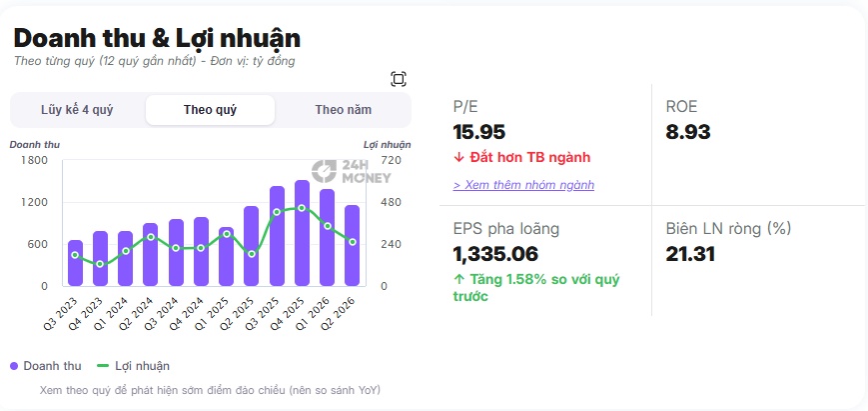
Task: Click the Biên LN ròng (%) label
Action: click(x=728, y=228)
